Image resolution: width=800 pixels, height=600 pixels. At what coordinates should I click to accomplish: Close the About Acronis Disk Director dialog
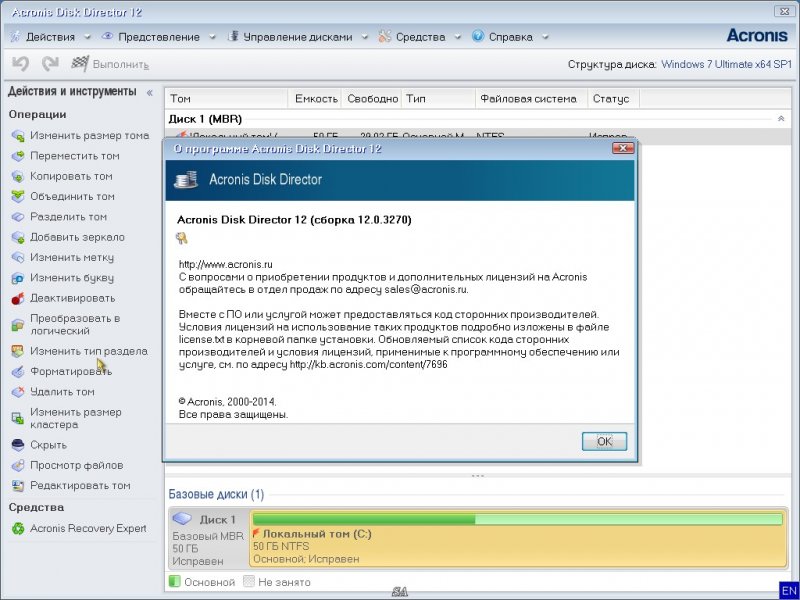pyautogui.click(x=623, y=148)
